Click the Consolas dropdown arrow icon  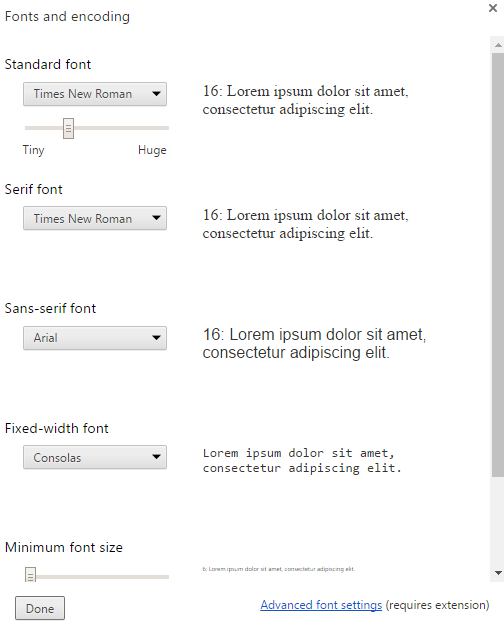click(156, 458)
